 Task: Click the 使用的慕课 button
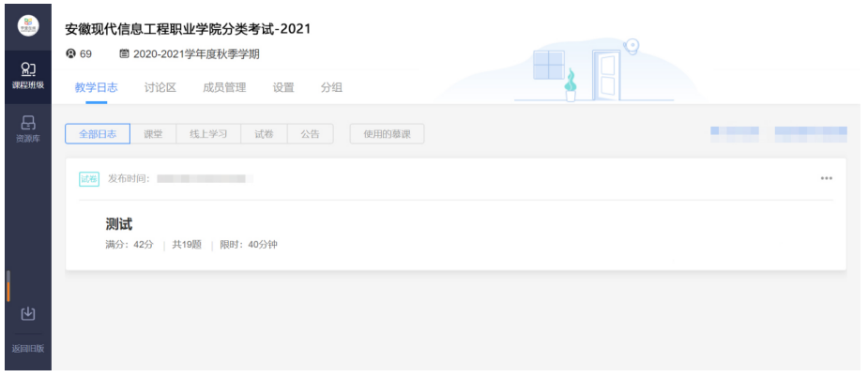click(387, 134)
